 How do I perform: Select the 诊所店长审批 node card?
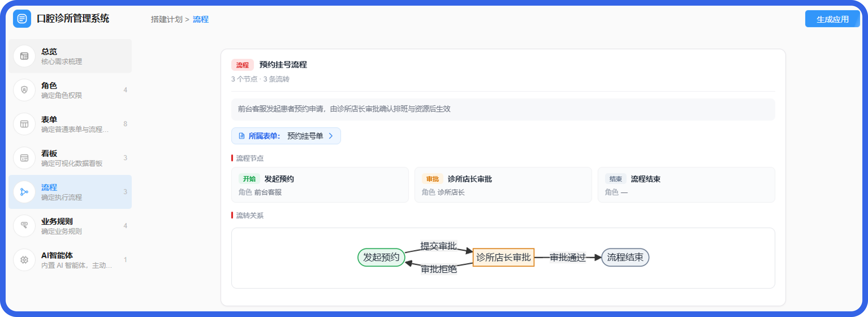[503, 185]
